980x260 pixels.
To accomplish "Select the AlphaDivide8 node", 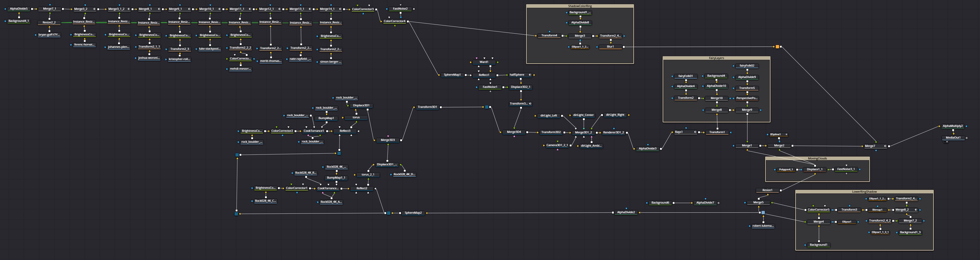I will pos(580,23).
